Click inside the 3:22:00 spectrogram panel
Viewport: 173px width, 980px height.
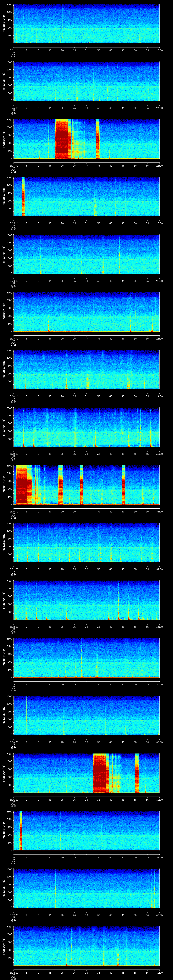click(86, 24)
